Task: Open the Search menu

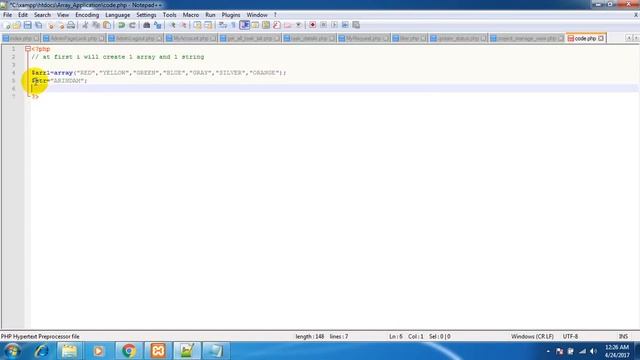Action: 42,15
